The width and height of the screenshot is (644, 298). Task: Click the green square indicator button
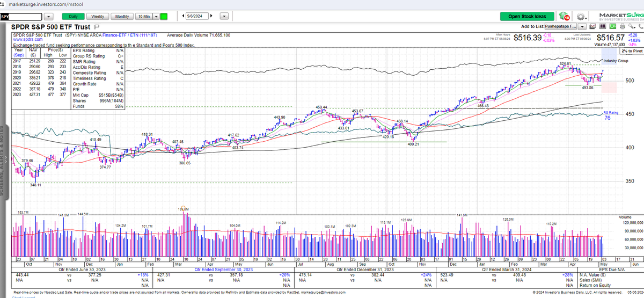point(164,17)
